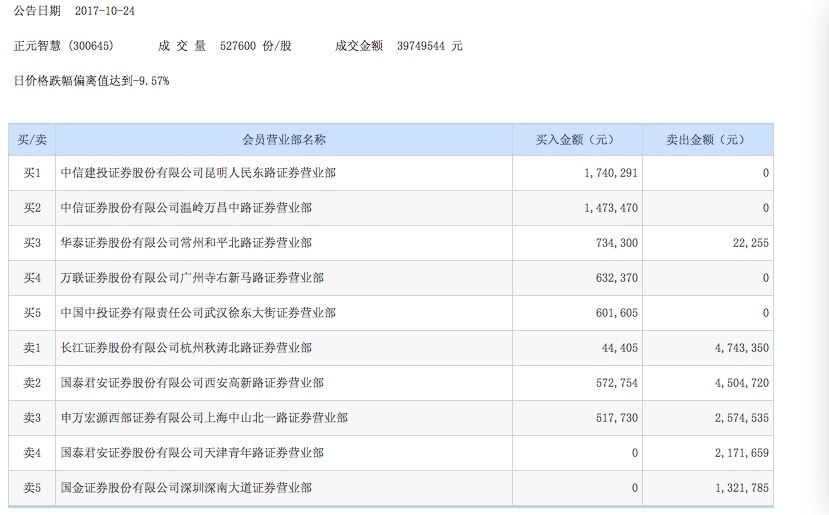Select the 卖1 row label
Image resolution: width=829 pixels, height=515 pixels.
pos(32,347)
